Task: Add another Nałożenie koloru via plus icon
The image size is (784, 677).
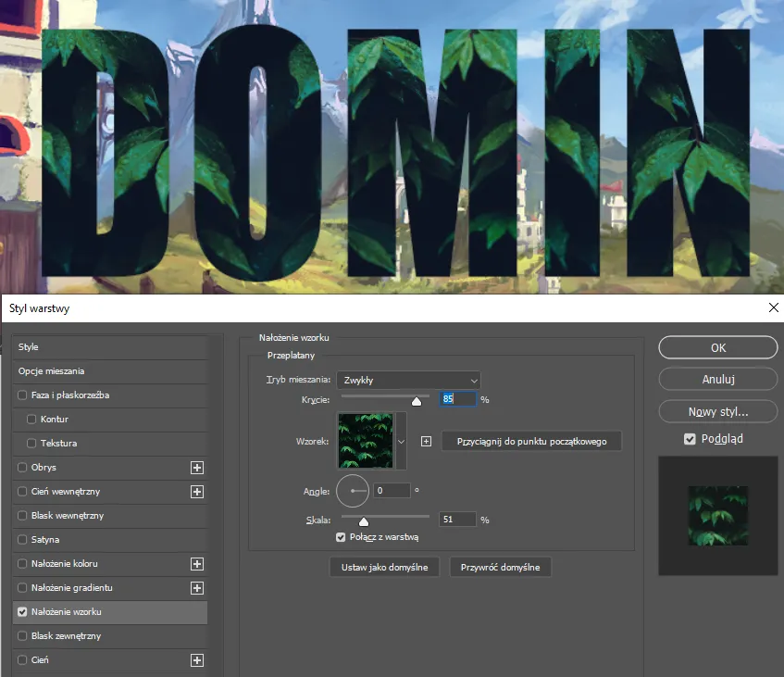Action: coord(196,564)
